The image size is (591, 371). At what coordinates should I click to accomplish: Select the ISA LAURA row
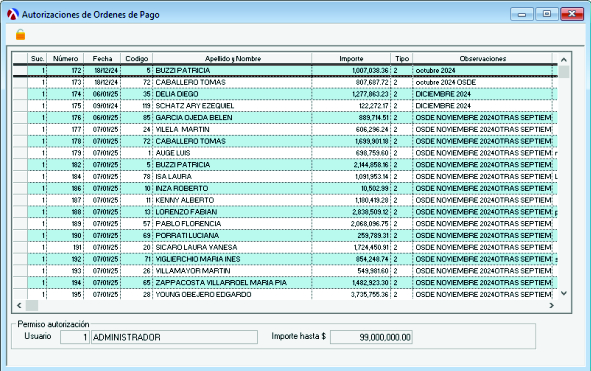285,176
